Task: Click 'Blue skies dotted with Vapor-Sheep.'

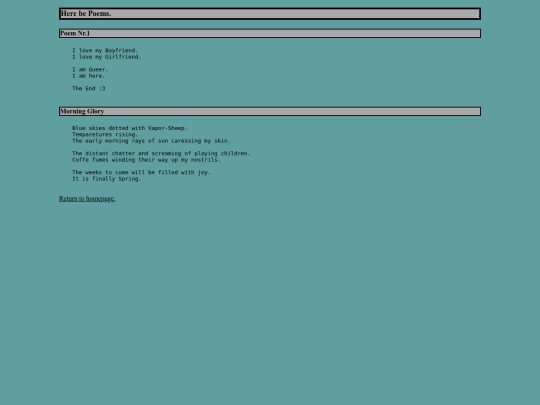Action: tap(130, 128)
